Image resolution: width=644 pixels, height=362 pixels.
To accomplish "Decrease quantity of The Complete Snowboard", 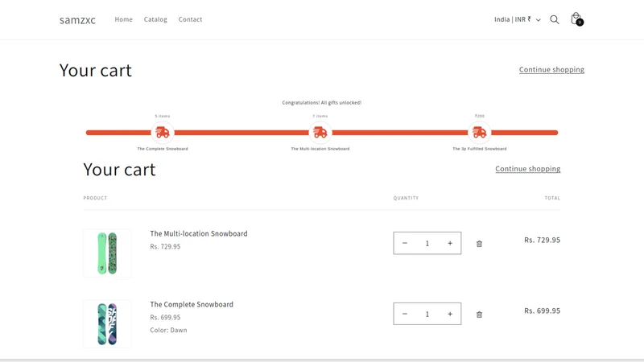I will pyautogui.click(x=405, y=314).
